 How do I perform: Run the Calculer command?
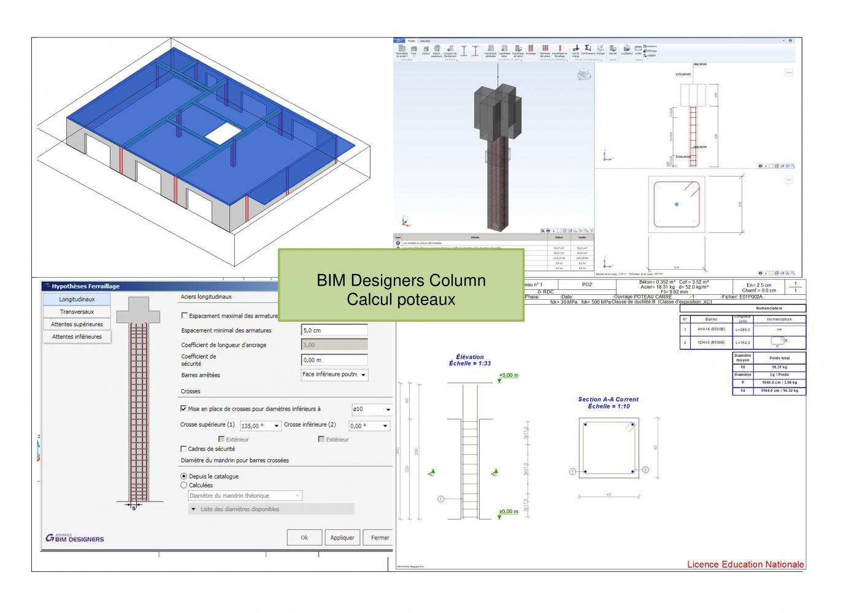pyautogui.click(x=613, y=50)
